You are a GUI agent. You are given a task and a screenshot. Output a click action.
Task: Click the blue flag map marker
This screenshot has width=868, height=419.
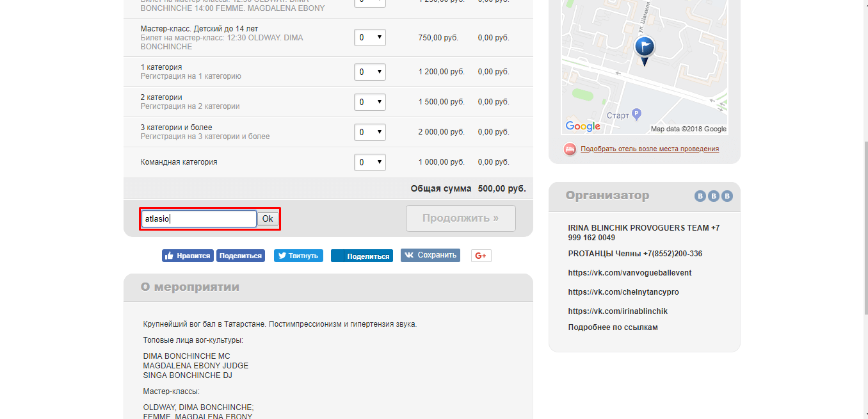[645, 48]
